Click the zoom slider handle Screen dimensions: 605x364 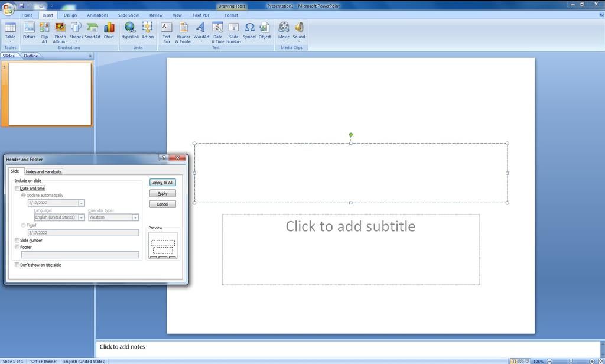571,361
